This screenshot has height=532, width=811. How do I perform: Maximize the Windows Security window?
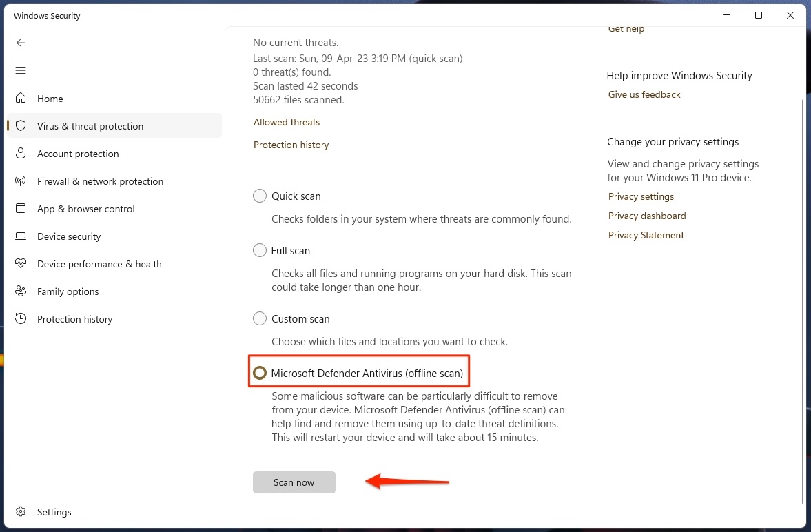click(759, 15)
